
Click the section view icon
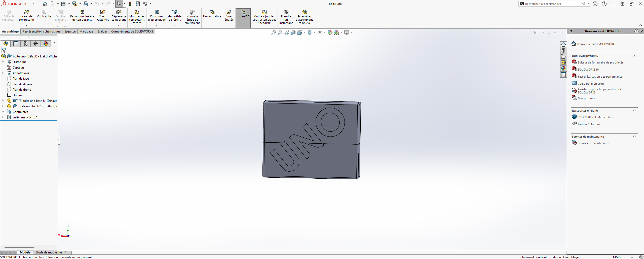(293, 33)
